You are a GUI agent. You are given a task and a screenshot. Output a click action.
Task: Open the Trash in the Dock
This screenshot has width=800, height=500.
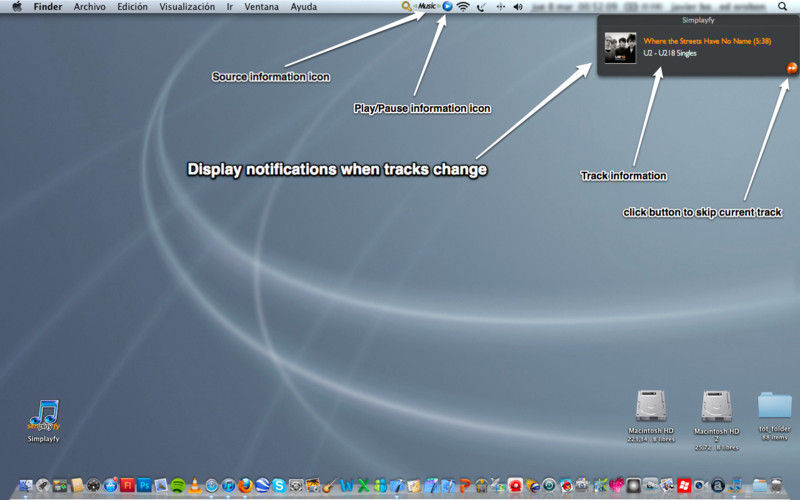(x=776, y=486)
